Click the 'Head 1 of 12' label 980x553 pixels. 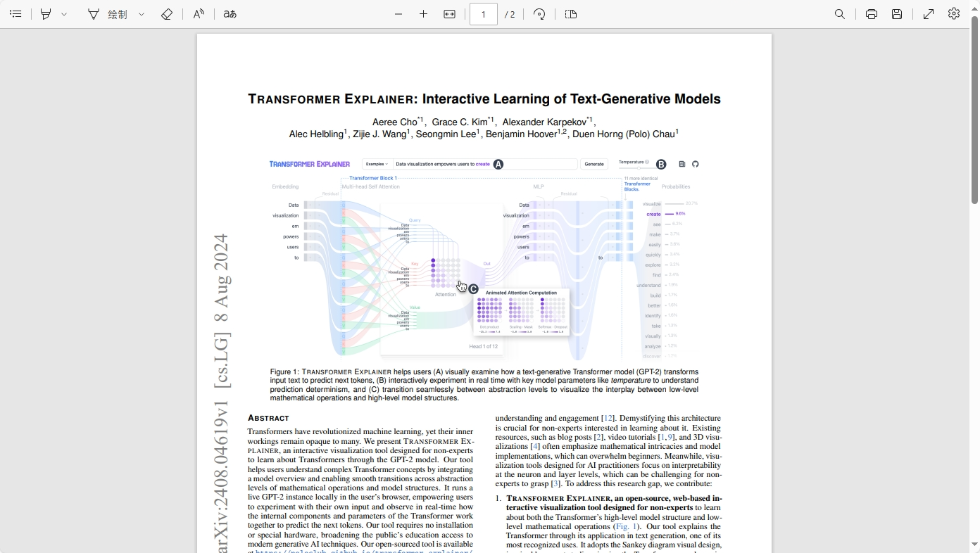(x=484, y=346)
